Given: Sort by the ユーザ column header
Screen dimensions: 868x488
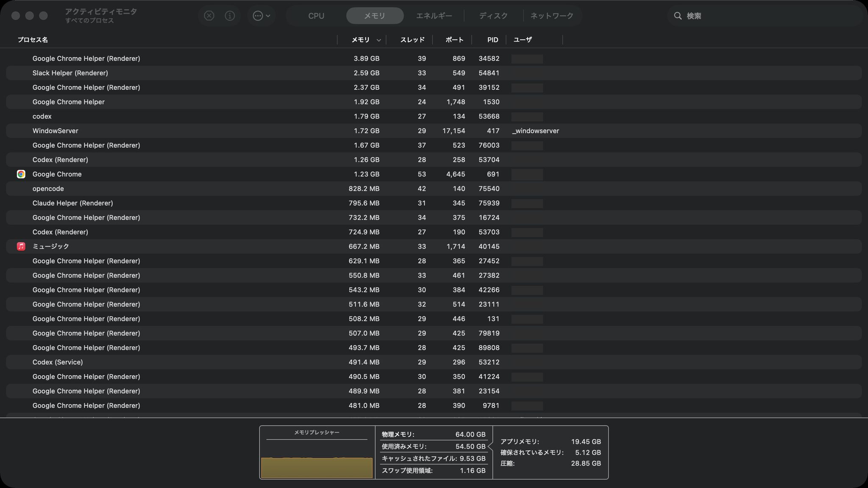Looking at the screenshot, I should click(523, 40).
